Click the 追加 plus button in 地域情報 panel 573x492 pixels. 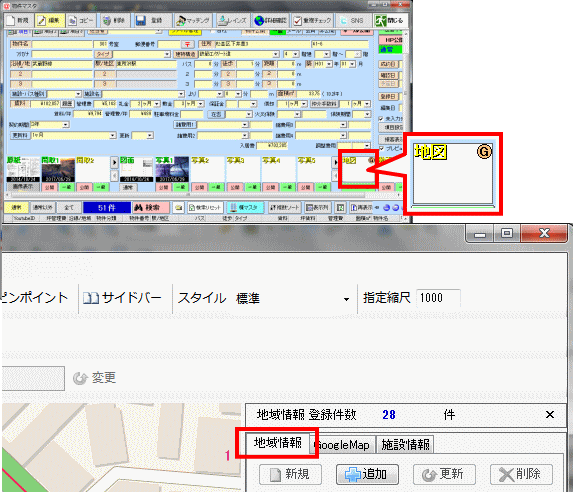pyautogui.click(x=367, y=474)
